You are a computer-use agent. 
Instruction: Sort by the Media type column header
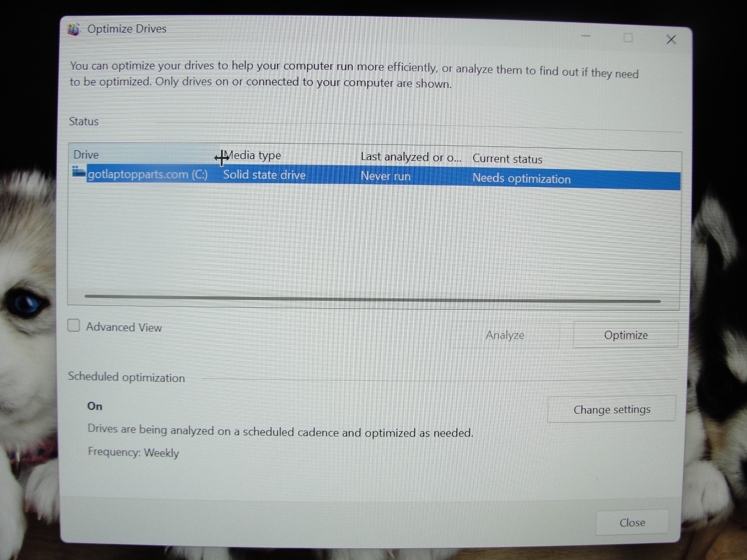tap(289, 155)
